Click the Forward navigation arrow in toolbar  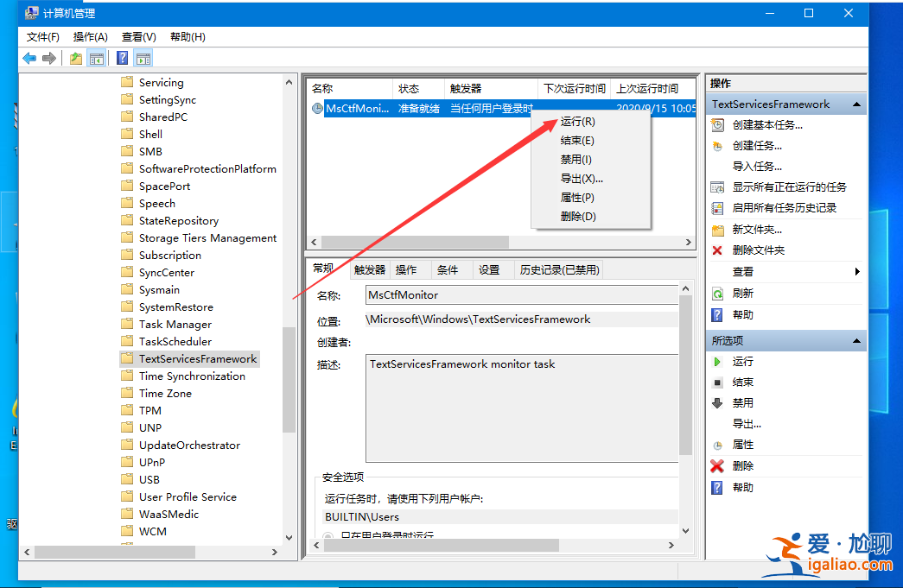point(48,59)
